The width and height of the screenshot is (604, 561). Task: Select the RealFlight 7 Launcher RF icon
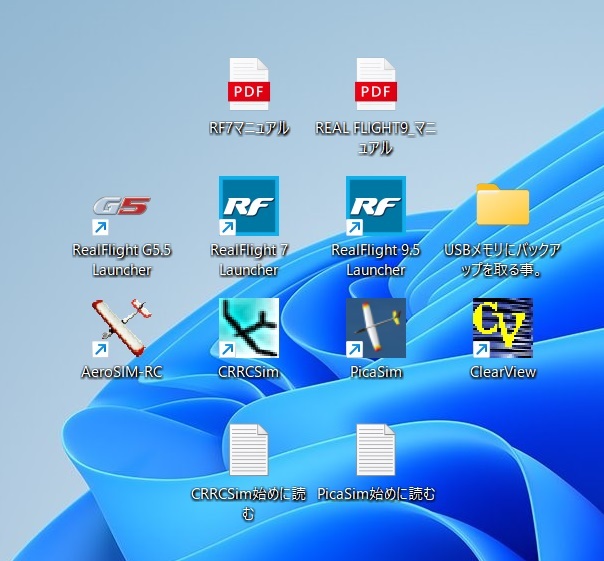pyautogui.click(x=249, y=206)
